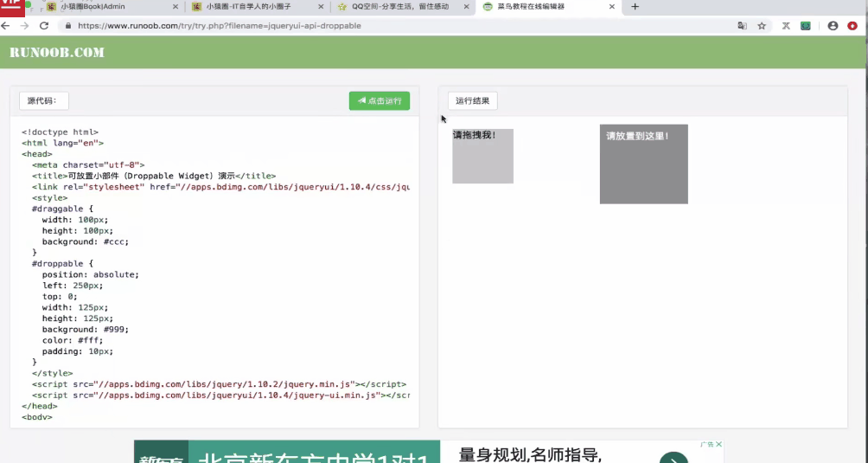Viewport: 868px width, 463px height.
Task: Click the QQ空间 star favicon
Action: point(342,7)
